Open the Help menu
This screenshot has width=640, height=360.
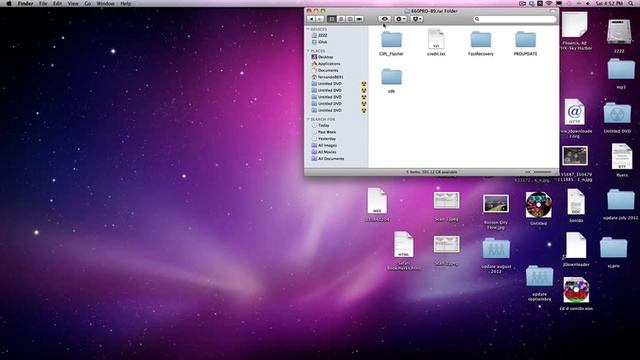point(125,3)
